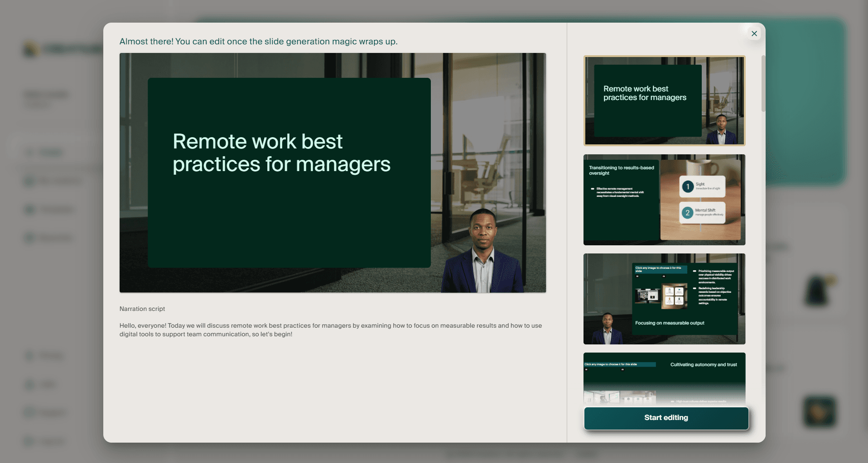Click the slide thumbnail list scrollbar

tap(763, 84)
